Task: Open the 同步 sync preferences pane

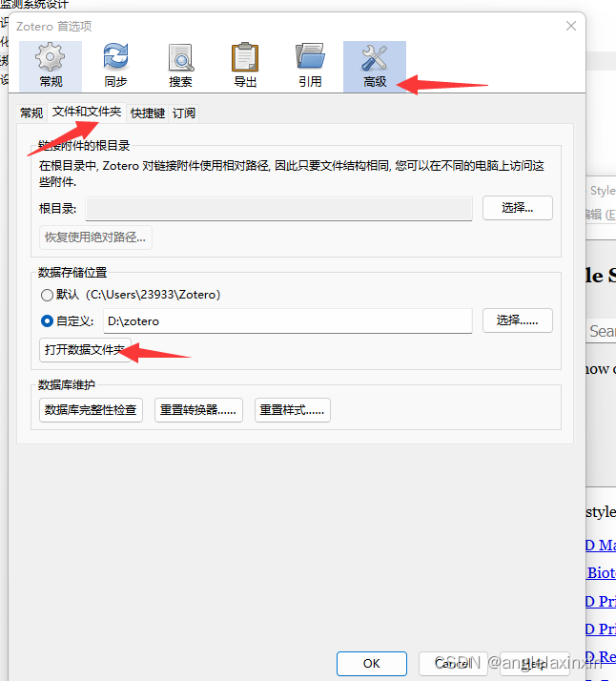Action: pyautogui.click(x=115, y=66)
